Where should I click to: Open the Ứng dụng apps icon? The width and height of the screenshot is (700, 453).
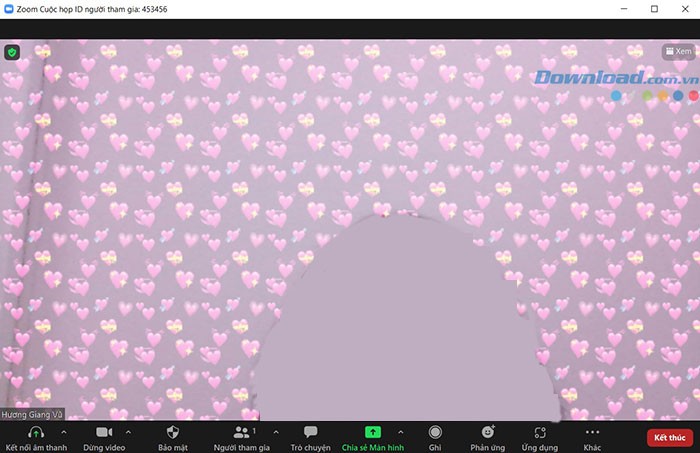click(x=540, y=432)
